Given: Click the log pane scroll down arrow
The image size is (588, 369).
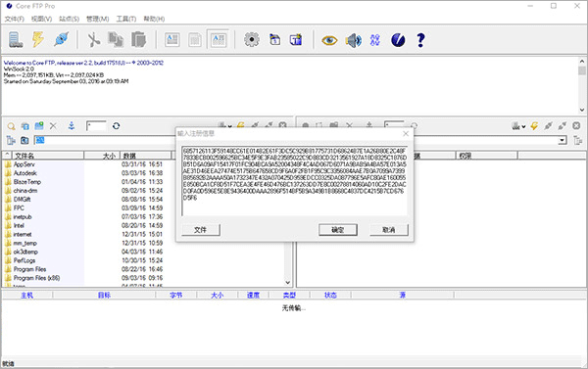Looking at the screenshot, I should click(582, 110).
